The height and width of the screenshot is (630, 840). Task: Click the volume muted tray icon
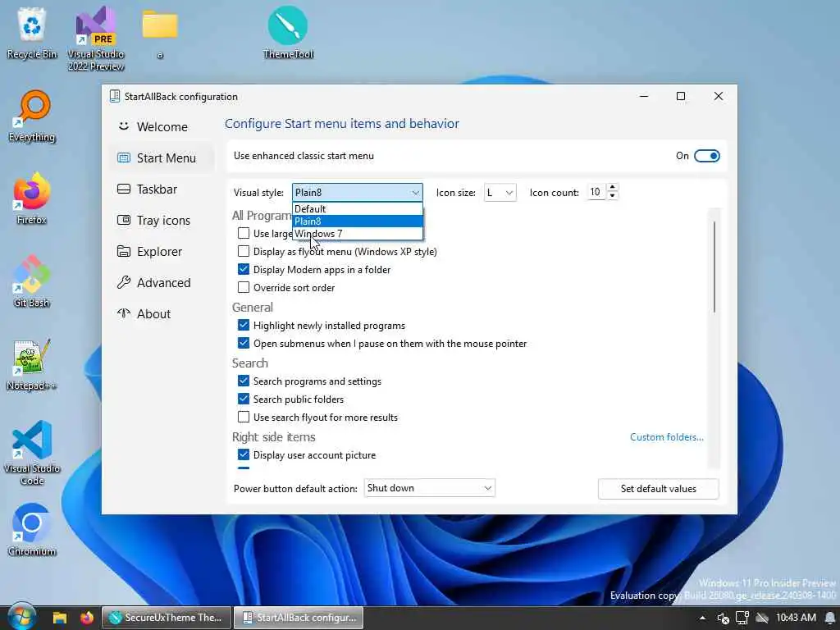pyautogui.click(x=723, y=619)
